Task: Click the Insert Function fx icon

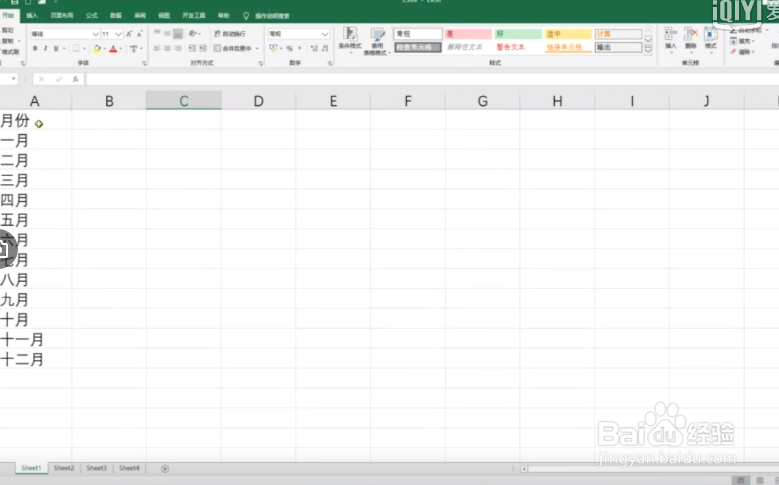Action: [x=76, y=79]
